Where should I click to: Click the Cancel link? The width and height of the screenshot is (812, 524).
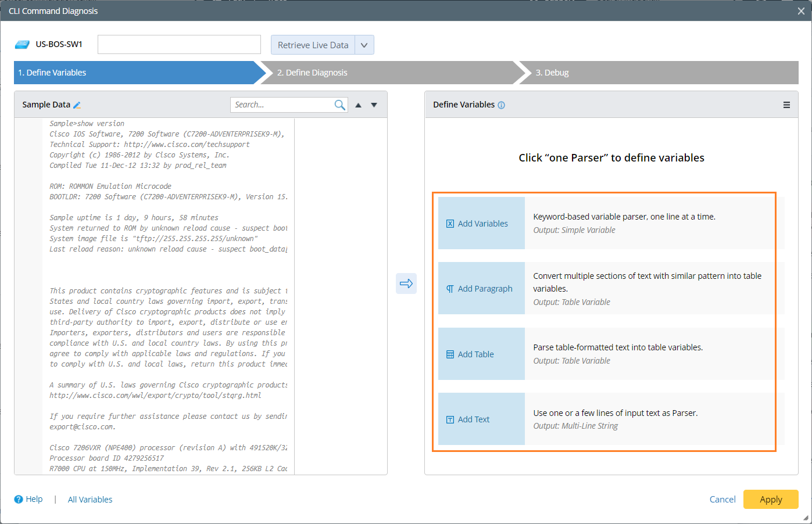(x=722, y=499)
